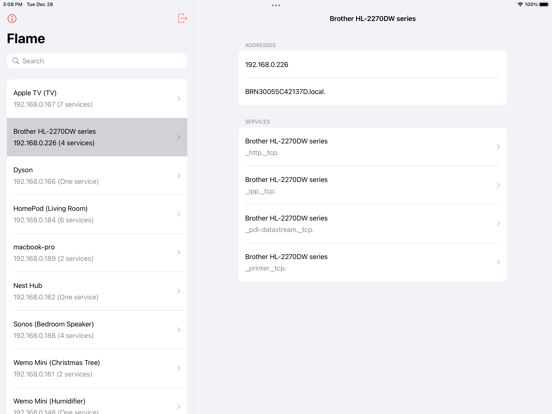The width and height of the screenshot is (552, 414).
Task: Expand chevron on Dyson row
Action: tap(179, 176)
